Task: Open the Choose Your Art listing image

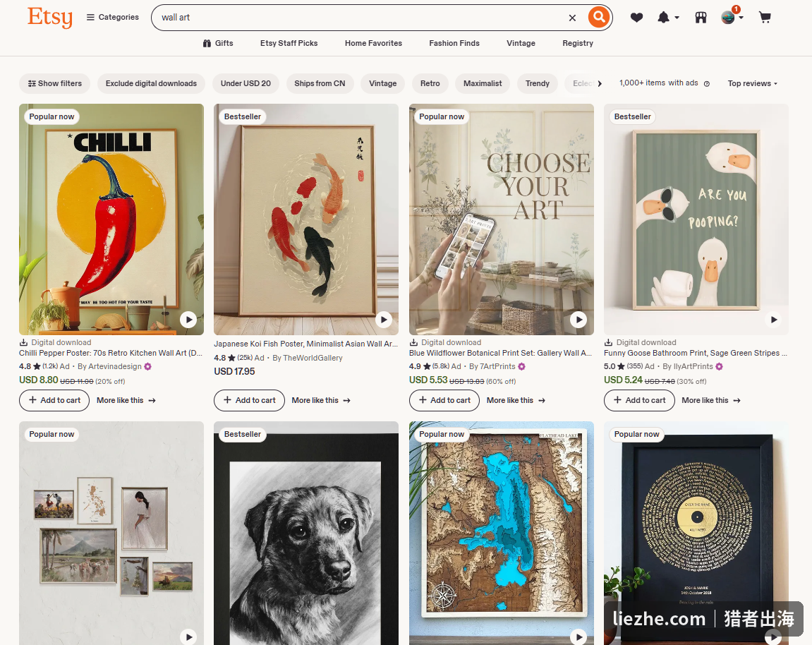Action: (502, 219)
